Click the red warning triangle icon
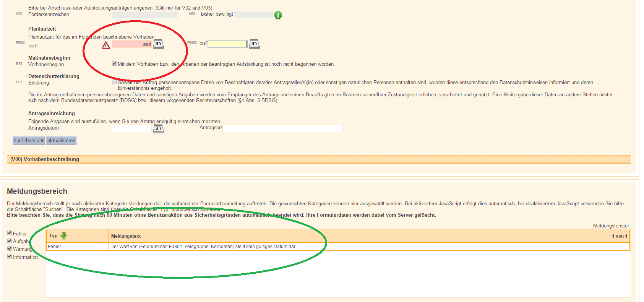The width and height of the screenshot is (644, 302). 106,45
